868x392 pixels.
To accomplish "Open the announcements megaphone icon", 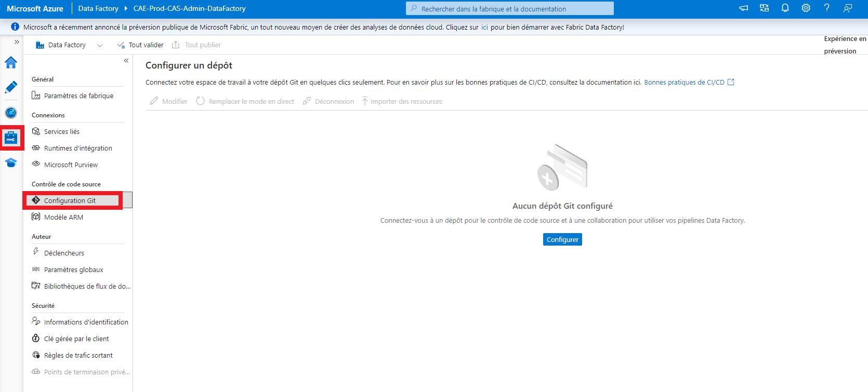I will click(744, 8).
